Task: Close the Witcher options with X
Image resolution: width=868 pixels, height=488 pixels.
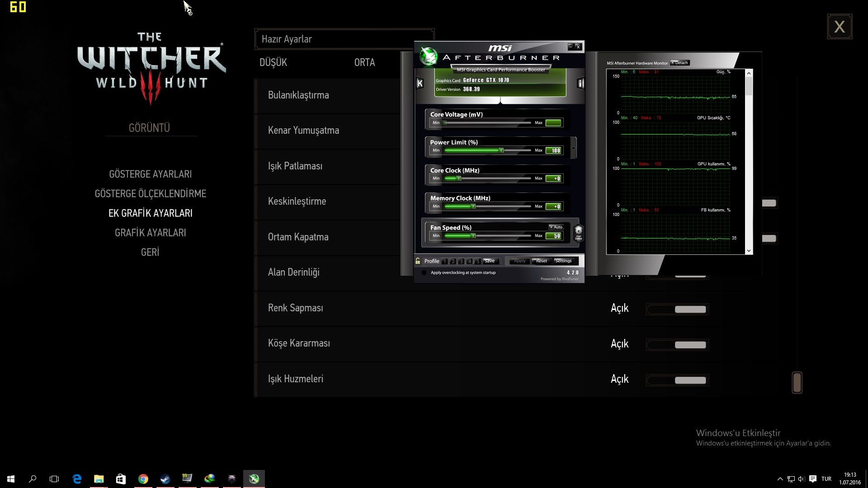Action: point(840,27)
